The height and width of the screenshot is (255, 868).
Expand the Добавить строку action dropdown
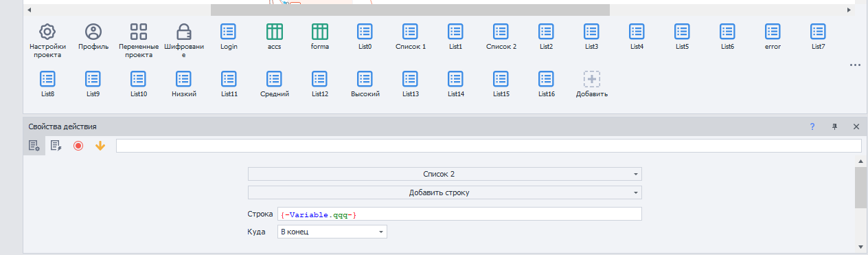coord(444,192)
